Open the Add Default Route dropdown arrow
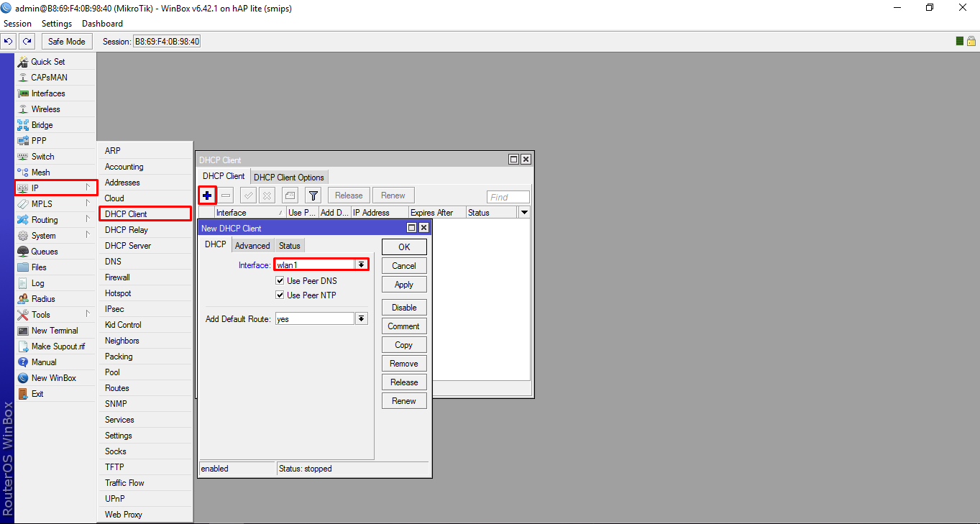Viewport: 980px width, 524px height. 362,318
